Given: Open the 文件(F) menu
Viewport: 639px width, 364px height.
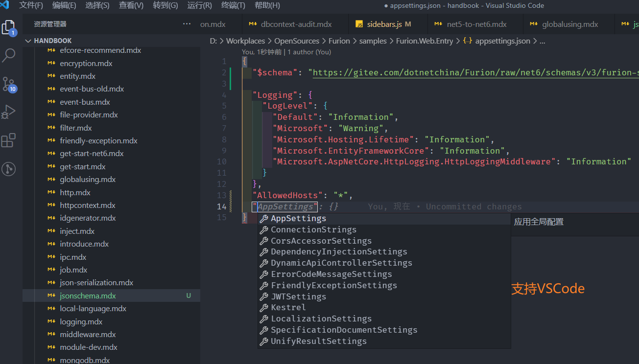Looking at the screenshot, I should [x=31, y=5].
